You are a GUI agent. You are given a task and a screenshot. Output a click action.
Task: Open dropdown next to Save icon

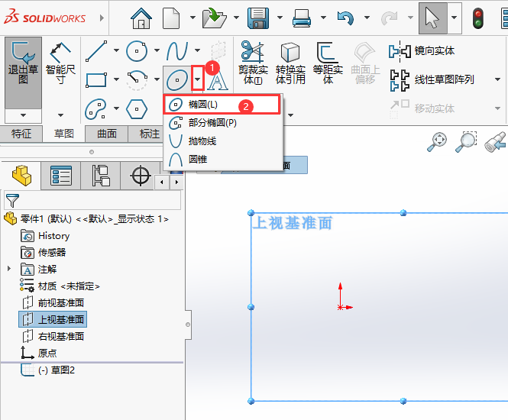click(x=280, y=18)
